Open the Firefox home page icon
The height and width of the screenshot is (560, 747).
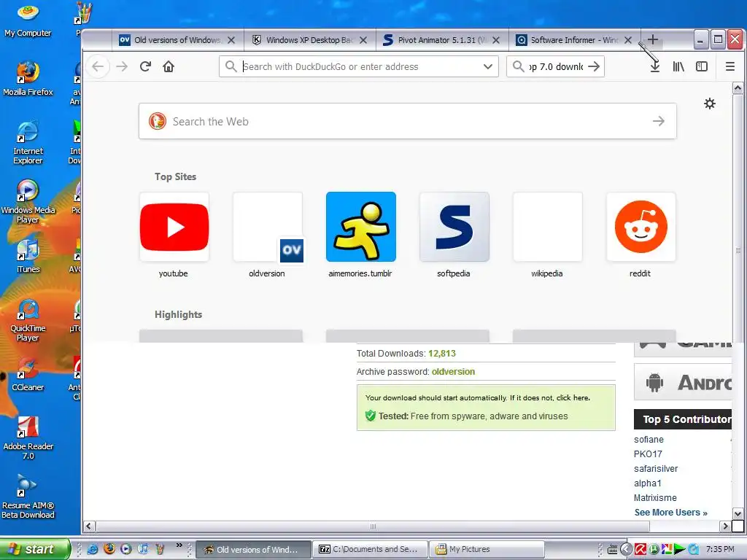[x=169, y=66]
